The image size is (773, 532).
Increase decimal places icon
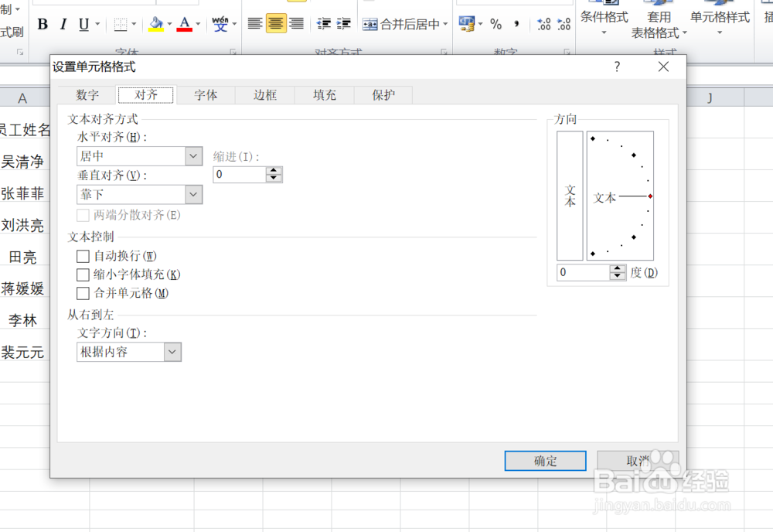[x=543, y=24]
